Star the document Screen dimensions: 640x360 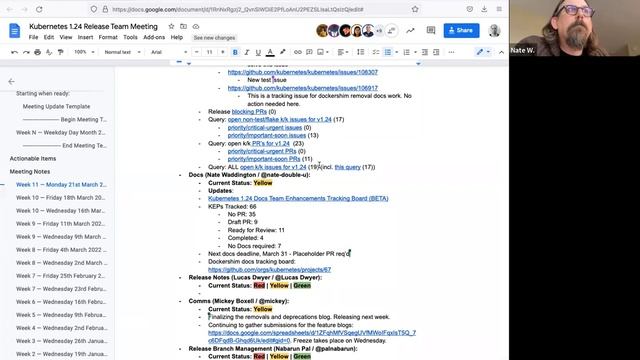coord(171,27)
